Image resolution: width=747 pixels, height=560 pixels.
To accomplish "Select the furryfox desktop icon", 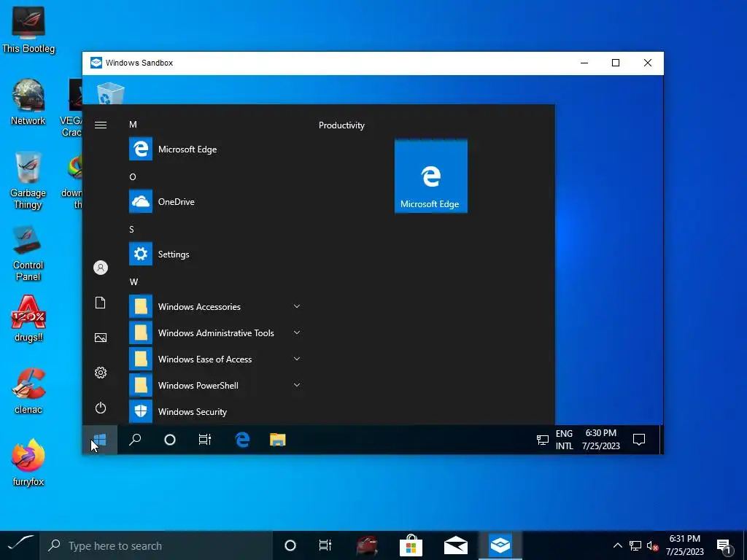I will (x=28, y=462).
